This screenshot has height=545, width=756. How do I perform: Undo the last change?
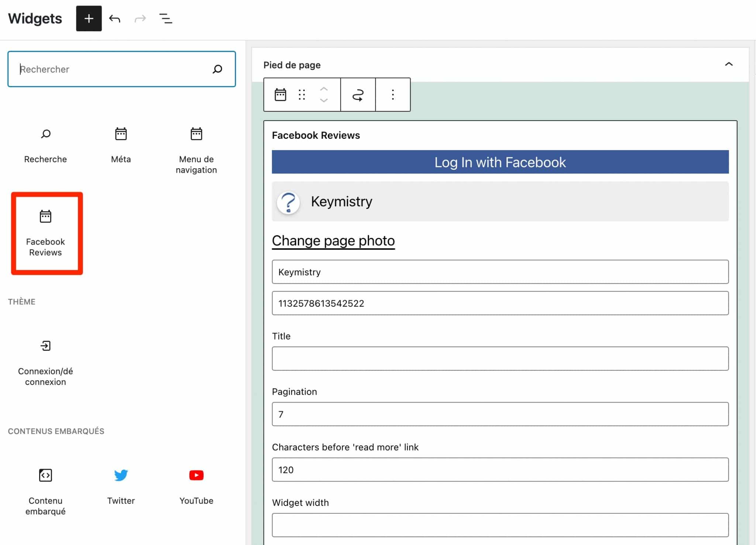click(x=115, y=18)
